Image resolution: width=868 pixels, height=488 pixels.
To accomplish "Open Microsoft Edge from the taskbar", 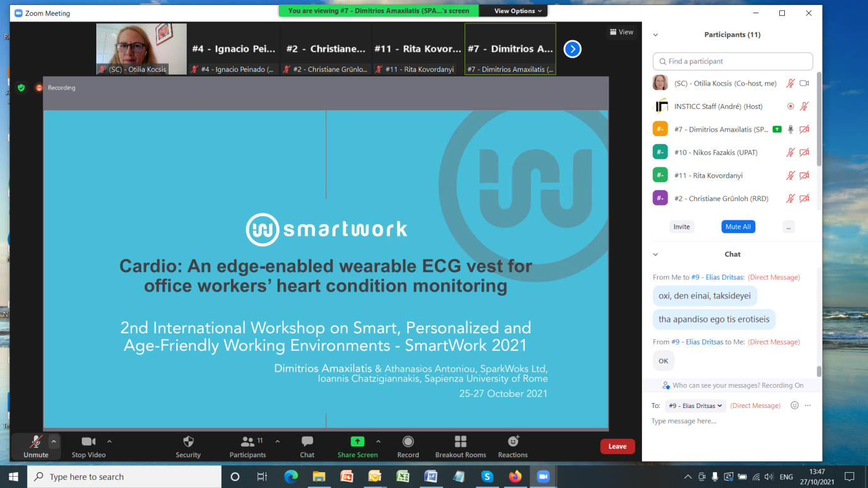I will tap(291, 477).
